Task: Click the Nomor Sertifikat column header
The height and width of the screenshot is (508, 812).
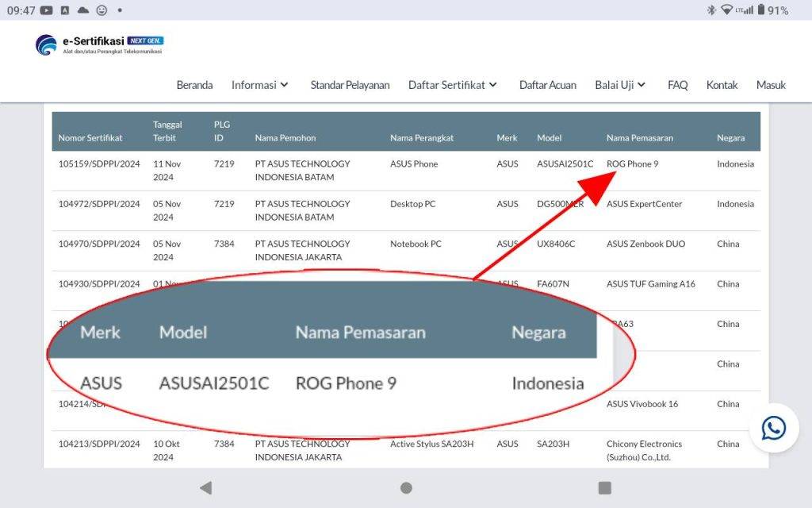Action: coord(90,138)
